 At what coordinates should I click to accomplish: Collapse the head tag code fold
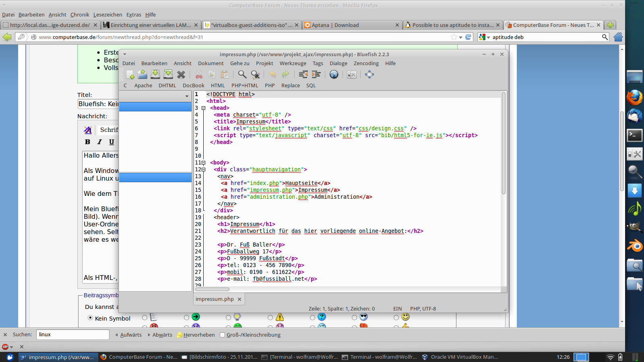204,108
